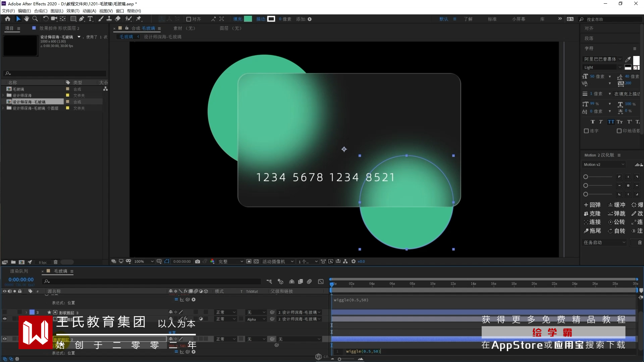644x362 pixels.
Task: Click the 回弹 button in Motion panel
Action: (x=592, y=205)
